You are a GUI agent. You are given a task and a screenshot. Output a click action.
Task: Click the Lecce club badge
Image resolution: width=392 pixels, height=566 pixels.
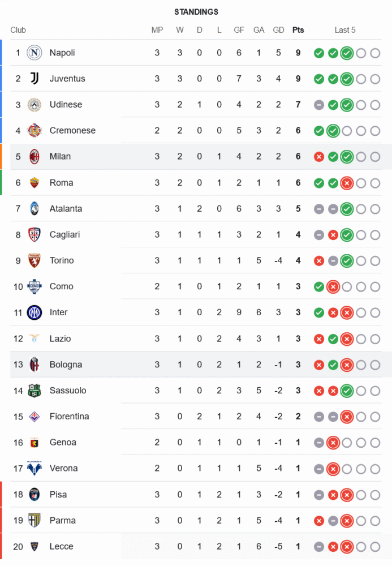pyautogui.click(x=35, y=546)
